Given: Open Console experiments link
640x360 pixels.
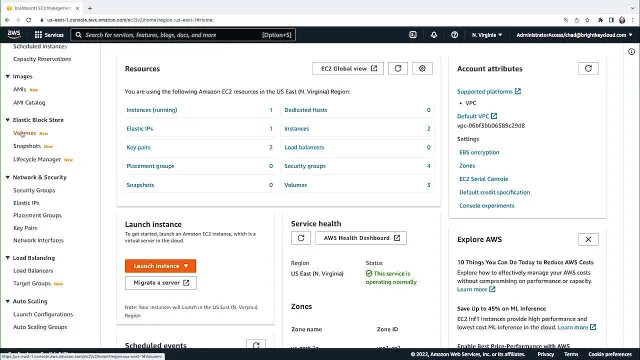Looking at the screenshot, I should (487, 206).
